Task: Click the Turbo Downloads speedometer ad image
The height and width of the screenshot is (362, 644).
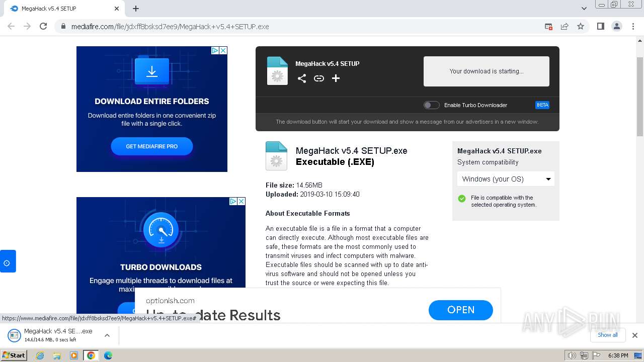Action: click(x=161, y=230)
